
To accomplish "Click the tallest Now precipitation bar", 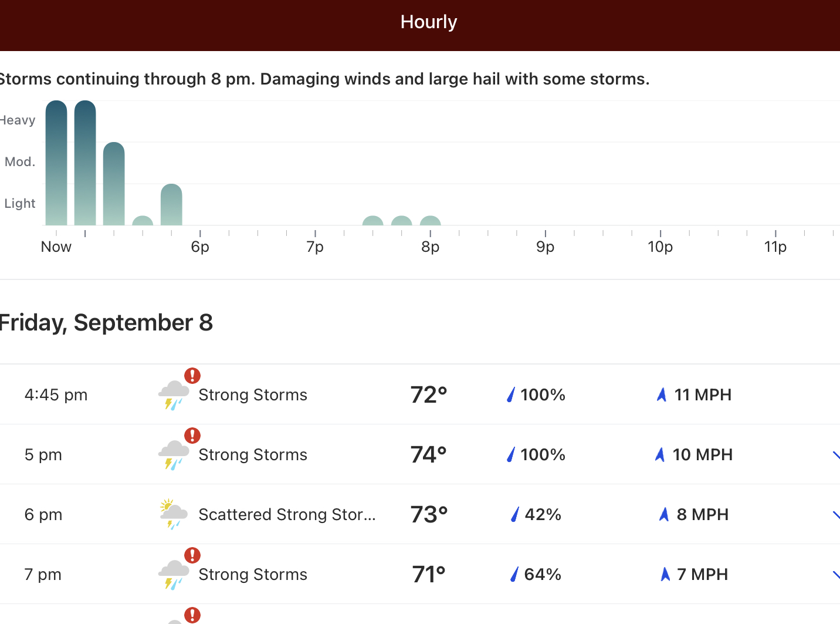I will click(x=56, y=163).
